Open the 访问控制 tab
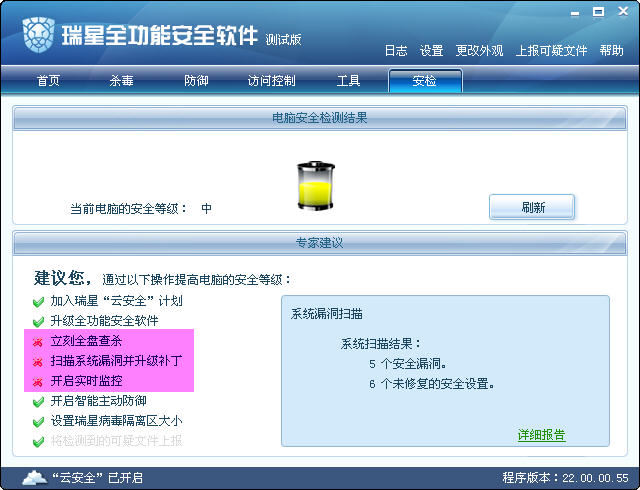Viewport: 640px width, 490px height. point(271,80)
